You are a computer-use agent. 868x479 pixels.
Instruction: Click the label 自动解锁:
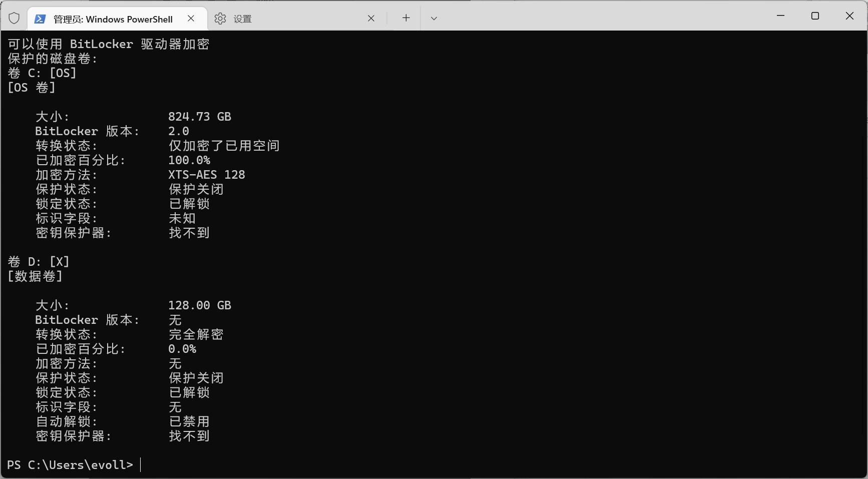(67, 421)
